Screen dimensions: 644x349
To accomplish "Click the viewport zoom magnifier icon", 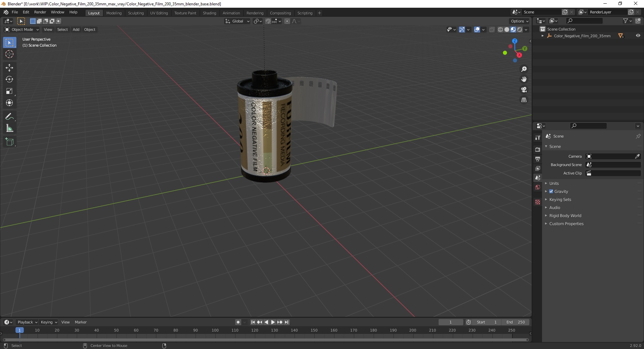I will click(524, 69).
